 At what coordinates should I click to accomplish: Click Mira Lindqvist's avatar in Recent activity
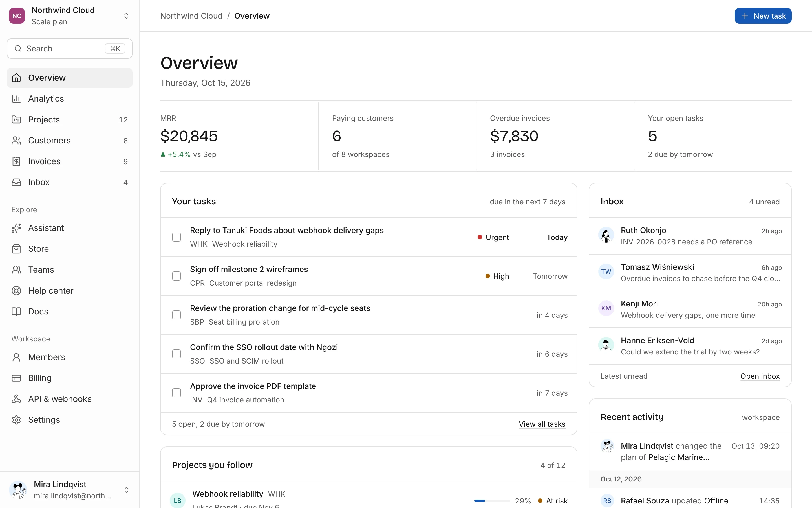[607, 446]
